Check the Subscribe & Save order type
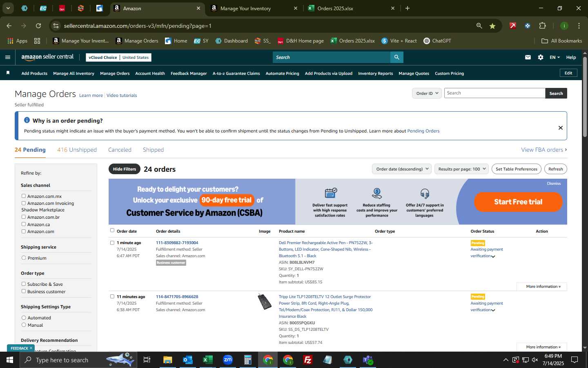Viewport: 588px width, 368px height. point(24,284)
